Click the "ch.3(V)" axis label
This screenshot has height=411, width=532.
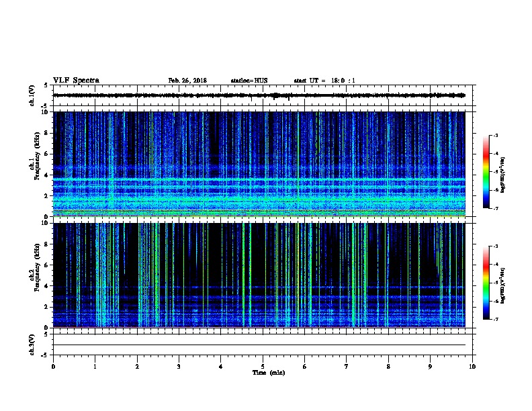[32, 345]
